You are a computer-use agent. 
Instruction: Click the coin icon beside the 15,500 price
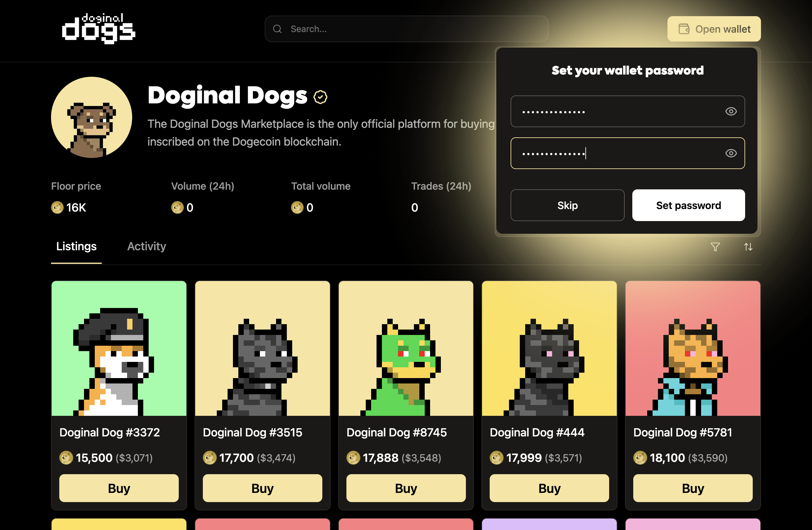click(66, 458)
